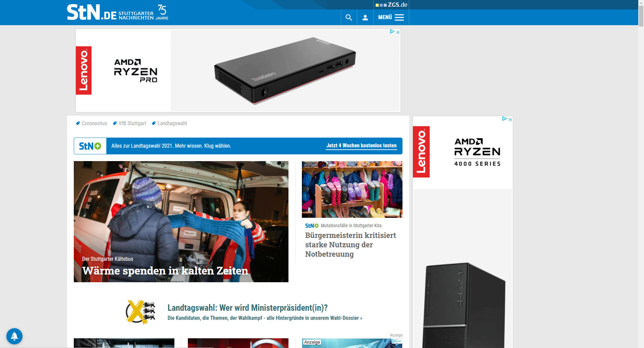Open the search magnifier icon

tap(349, 17)
